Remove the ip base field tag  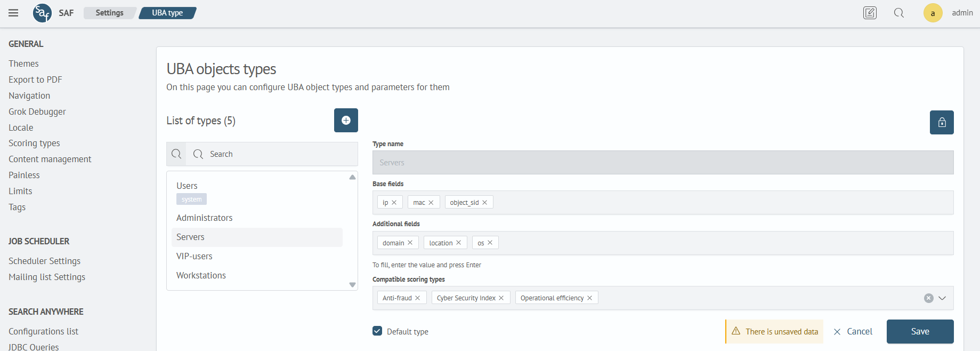point(394,203)
